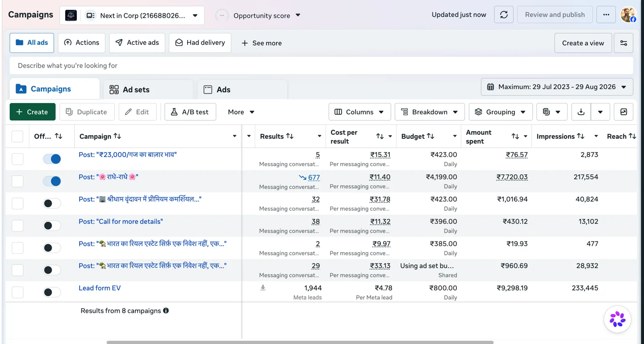Click the horizontal scrollbar at bottom

pos(300,342)
